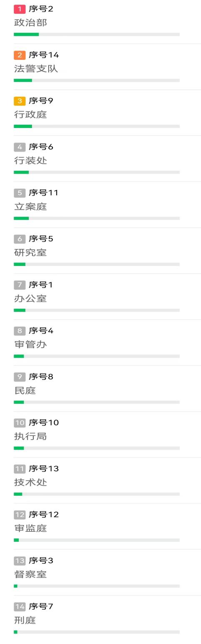This screenshot has height=644, width=201.
Task: Click the yellow rank 3 badge
Action: pos(20,101)
